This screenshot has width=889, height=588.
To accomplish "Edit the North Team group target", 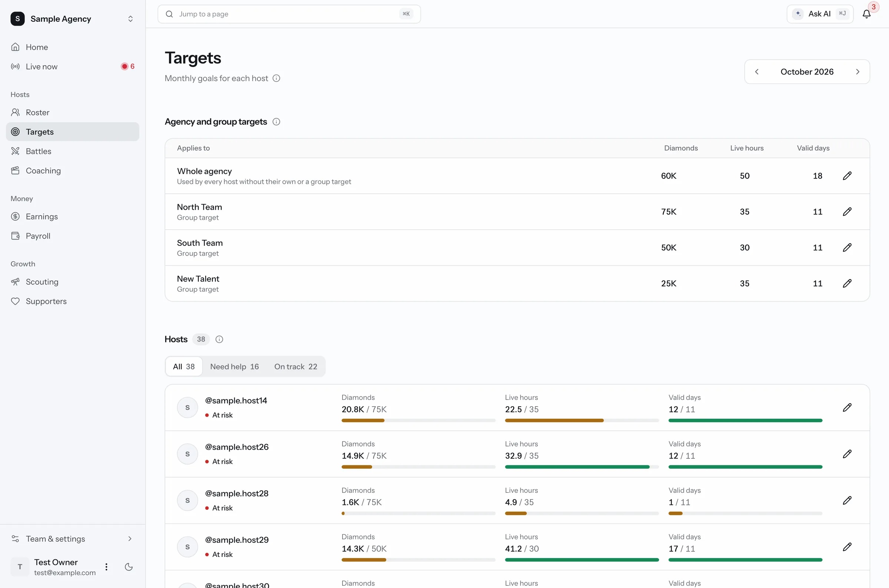I will click(x=847, y=212).
